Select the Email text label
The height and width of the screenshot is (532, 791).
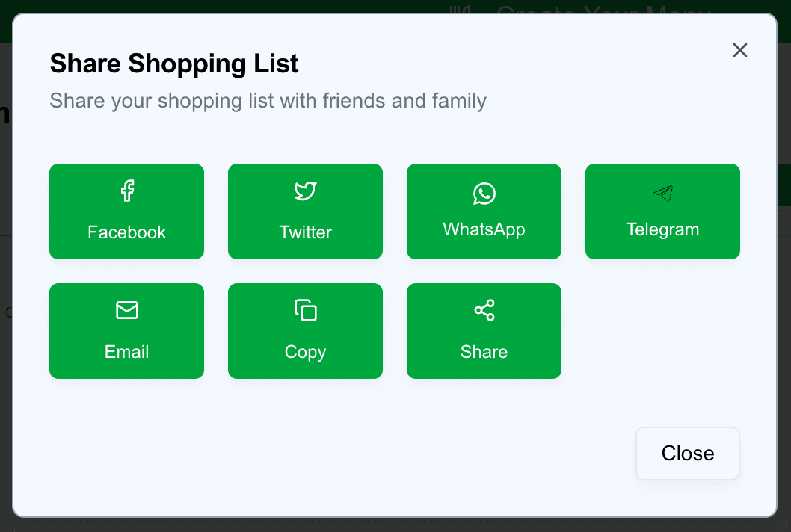127,352
